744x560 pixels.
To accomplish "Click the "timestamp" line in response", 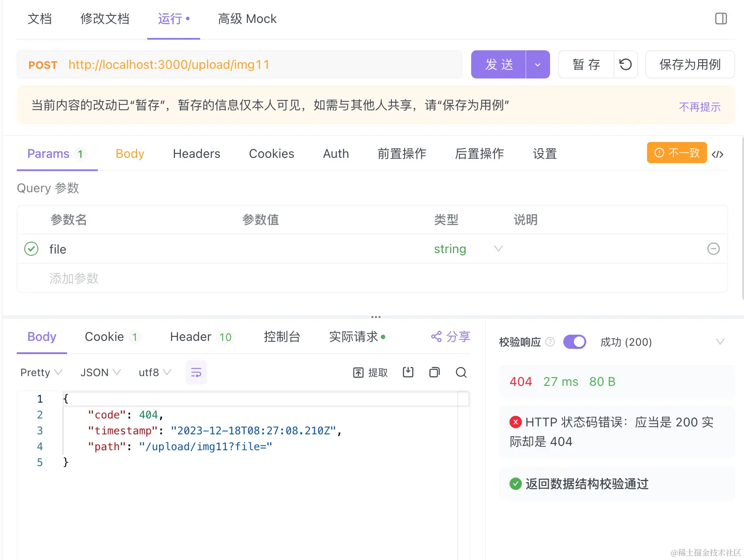I will [215, 431].
